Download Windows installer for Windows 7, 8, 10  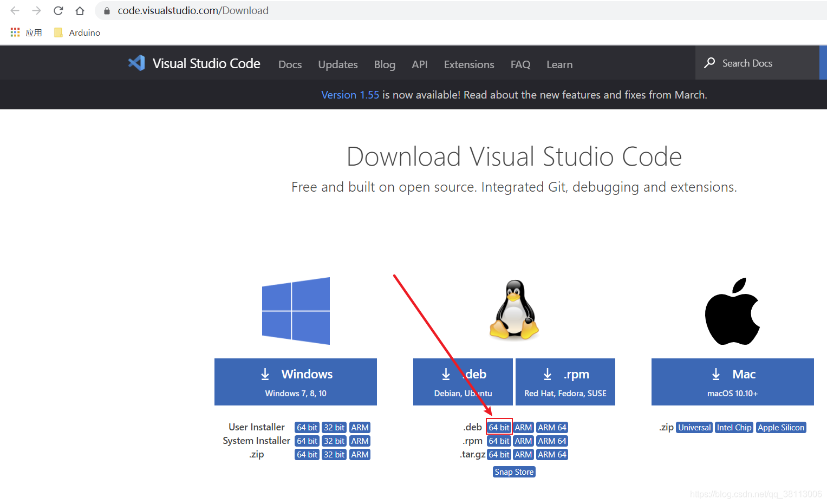pos(296,382)
